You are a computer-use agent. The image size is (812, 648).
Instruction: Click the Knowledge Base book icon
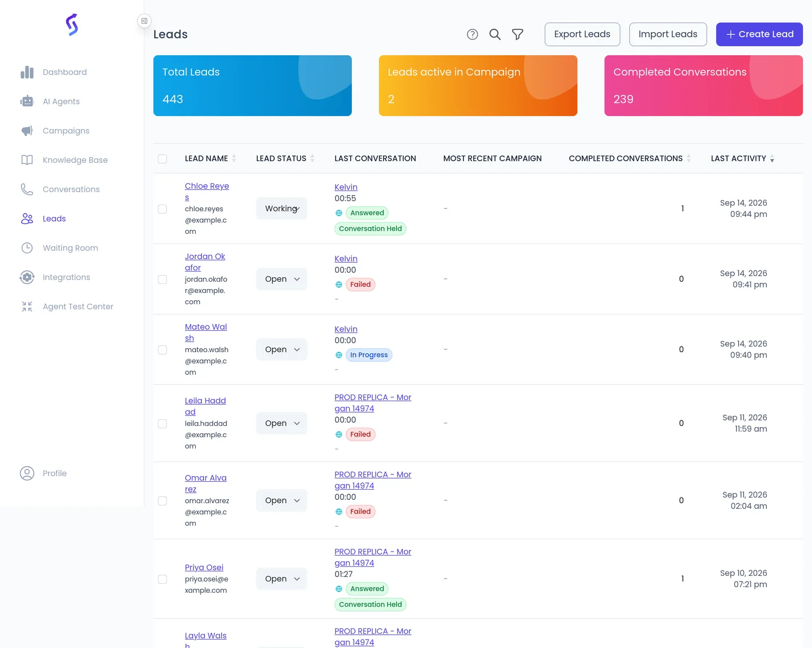point(27,160)
